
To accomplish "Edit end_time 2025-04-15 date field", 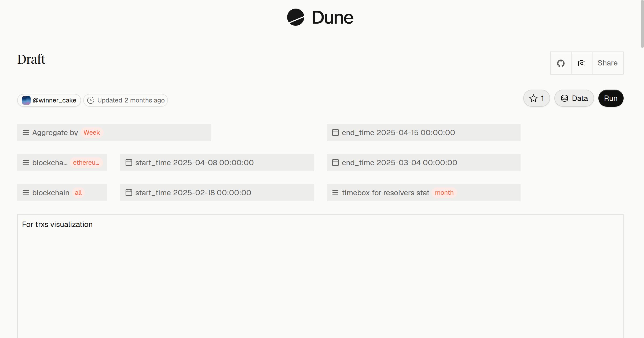I will tap(424, 133).
